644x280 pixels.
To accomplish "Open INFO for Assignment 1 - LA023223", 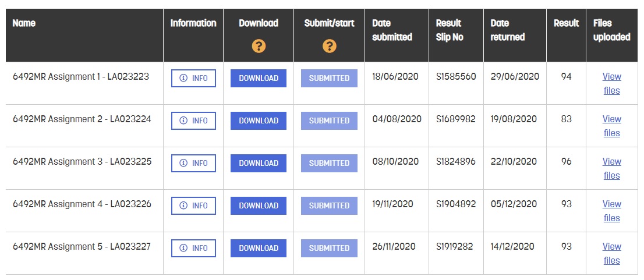I will coord(193,79).
